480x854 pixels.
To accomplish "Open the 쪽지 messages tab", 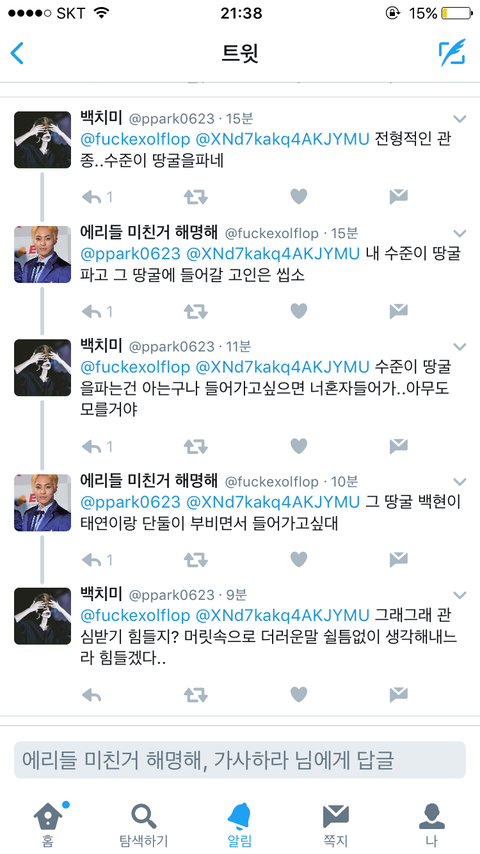I will 335,824.
